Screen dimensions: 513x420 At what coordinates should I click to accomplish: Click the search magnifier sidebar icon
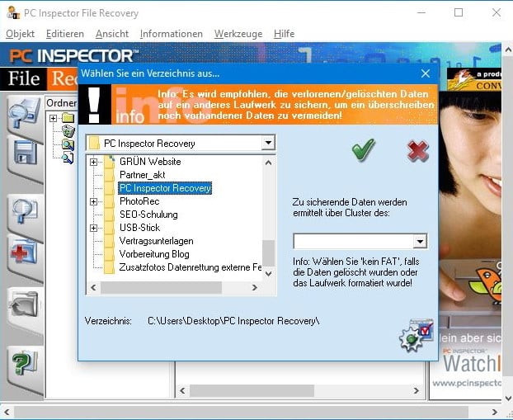pyautogui.click(x=25, y=210)
